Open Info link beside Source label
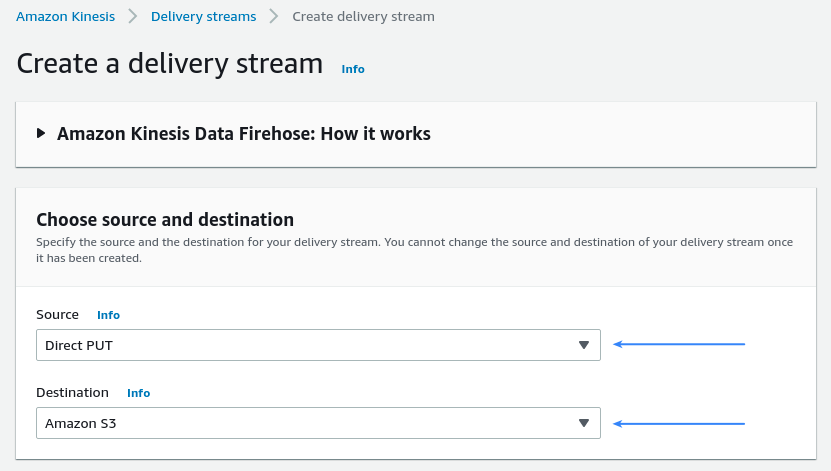 pyautogui.click(x=108, y=315)
